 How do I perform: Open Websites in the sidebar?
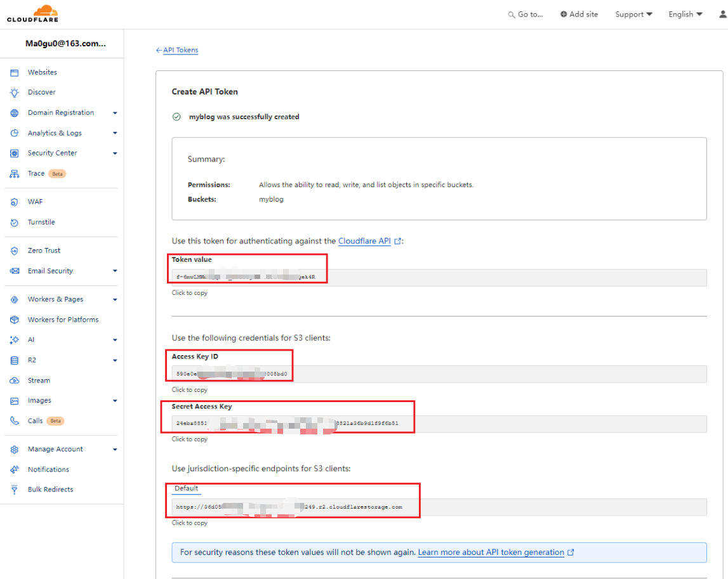coord(43,72)
